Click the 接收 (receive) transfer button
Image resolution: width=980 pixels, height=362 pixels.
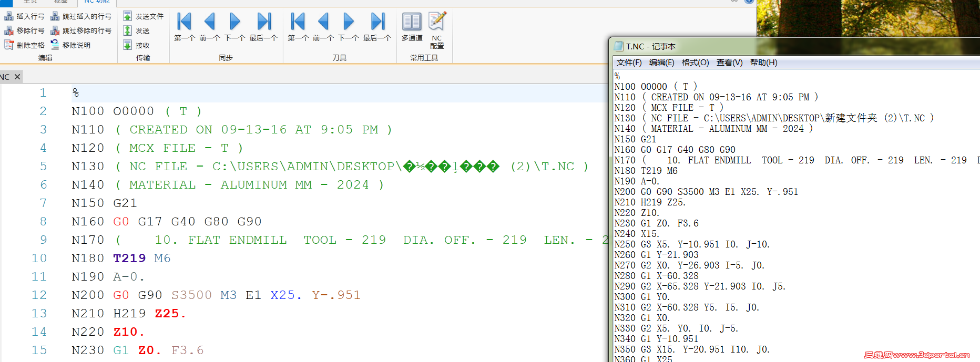[137, 45]
